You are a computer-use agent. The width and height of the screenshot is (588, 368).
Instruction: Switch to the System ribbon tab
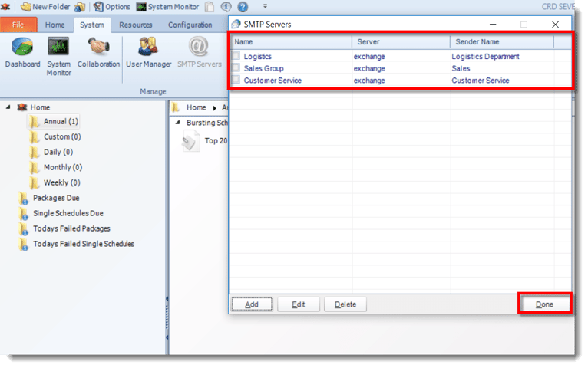[x=92, y=25]
